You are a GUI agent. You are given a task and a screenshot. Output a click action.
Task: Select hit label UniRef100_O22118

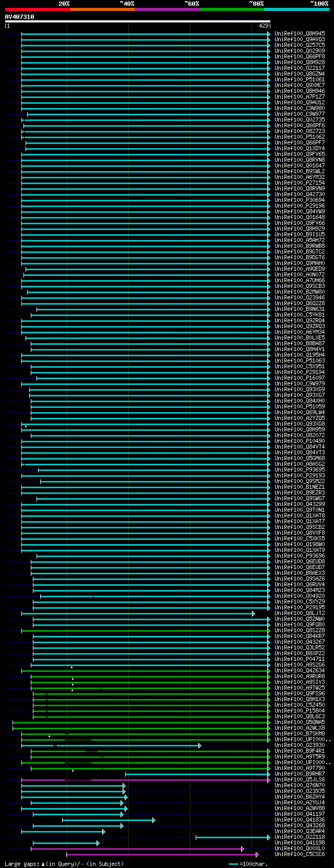click(300, 837)
